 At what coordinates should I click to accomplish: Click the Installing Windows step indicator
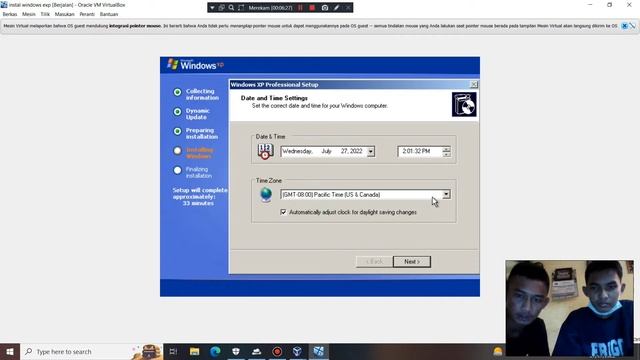177,151
